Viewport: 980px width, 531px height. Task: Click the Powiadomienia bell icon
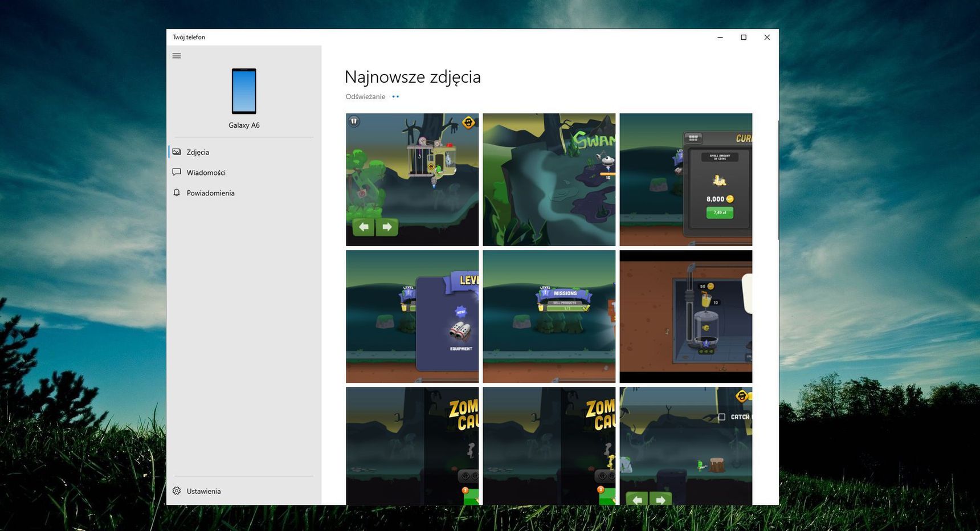[x=177, y=193]
